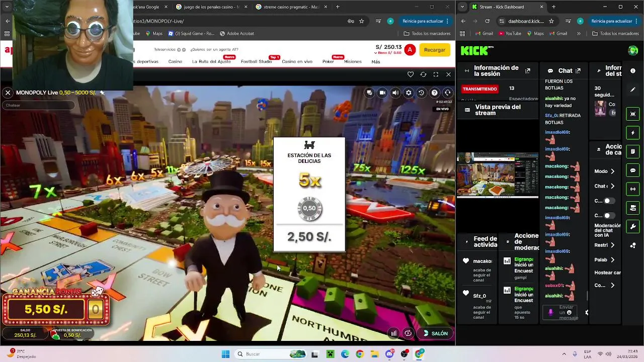Expand the Chat option chevron
The width and height of the screenshot is (644, 362).
(612, 186)
